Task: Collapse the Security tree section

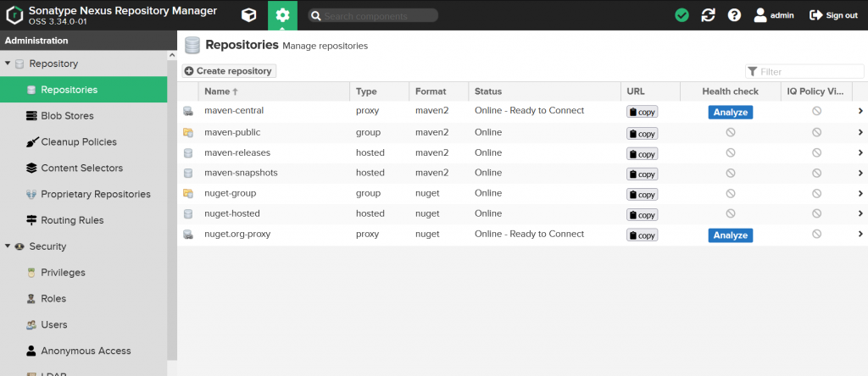Action: tap(8, 246)
